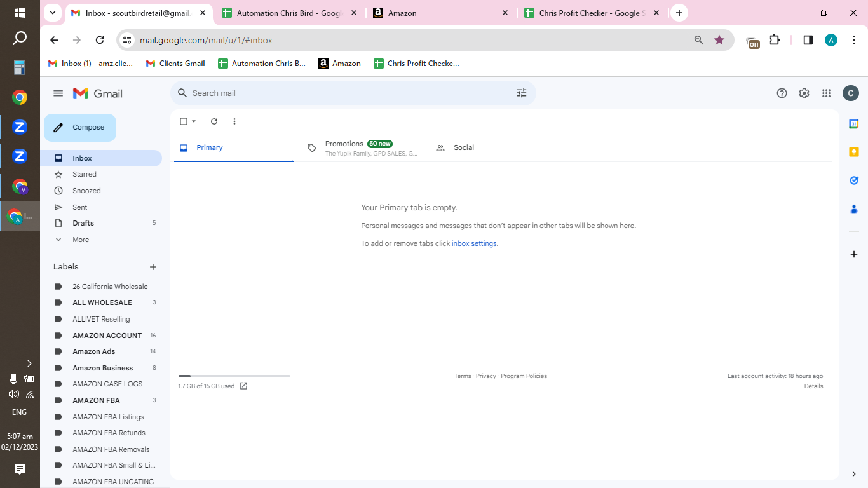Open the Drafts folder
Viewport: 868px width, 488px height.
102,223
